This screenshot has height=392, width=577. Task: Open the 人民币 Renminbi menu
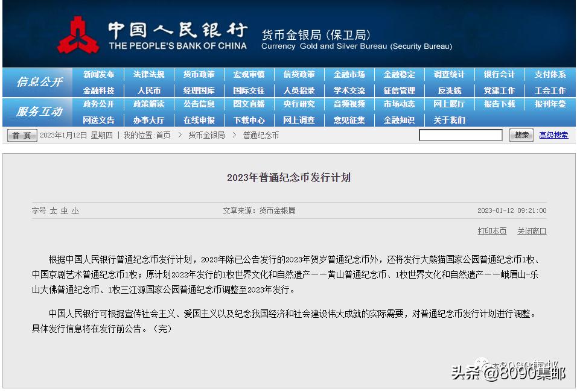point(148,90)
